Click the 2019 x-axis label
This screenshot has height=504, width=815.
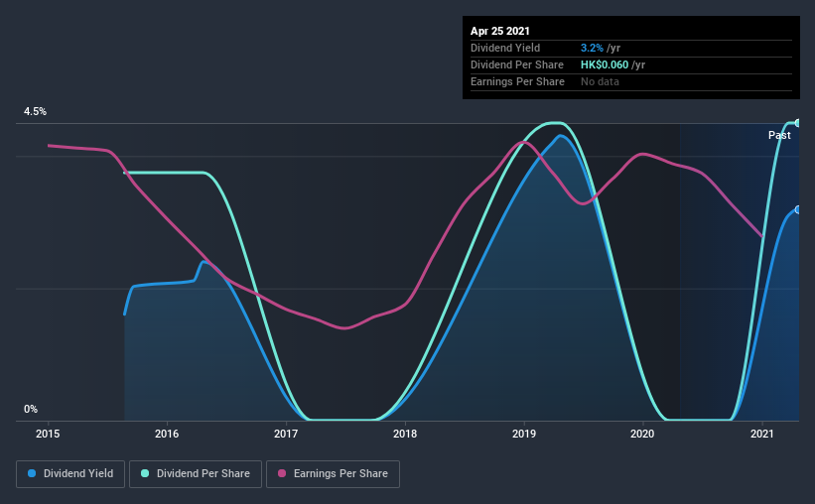coord(524,434)
